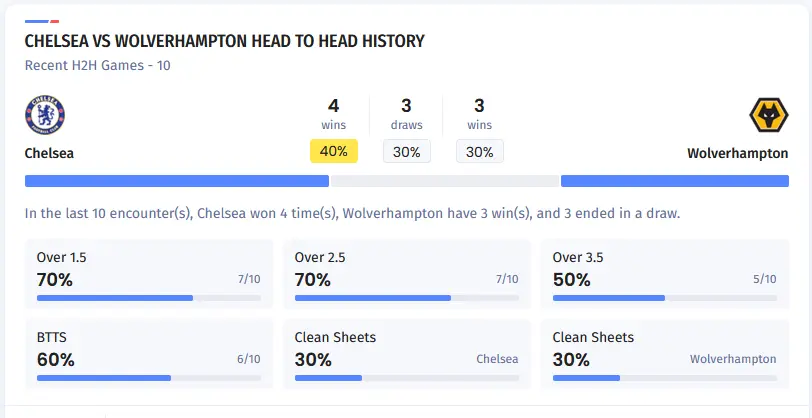
Task: Click the Chelsea club crest icon
Action: pos(44,116)
